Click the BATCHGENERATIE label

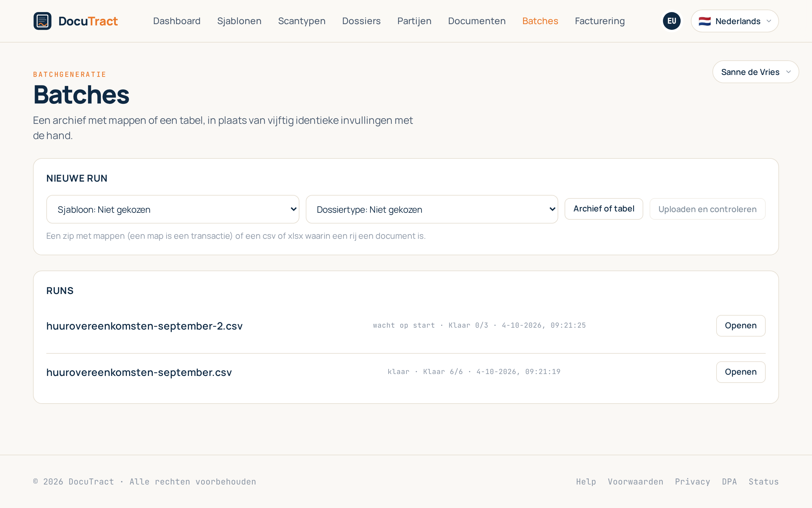point(69,75)
